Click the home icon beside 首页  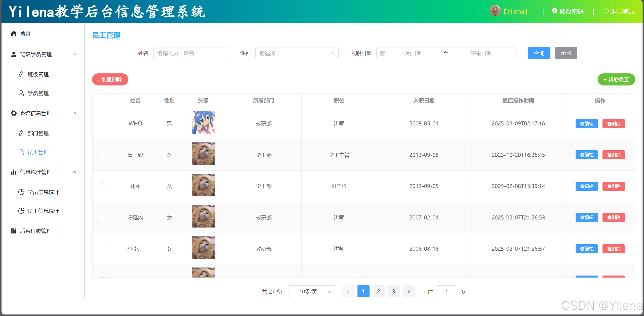click(14, 33)
